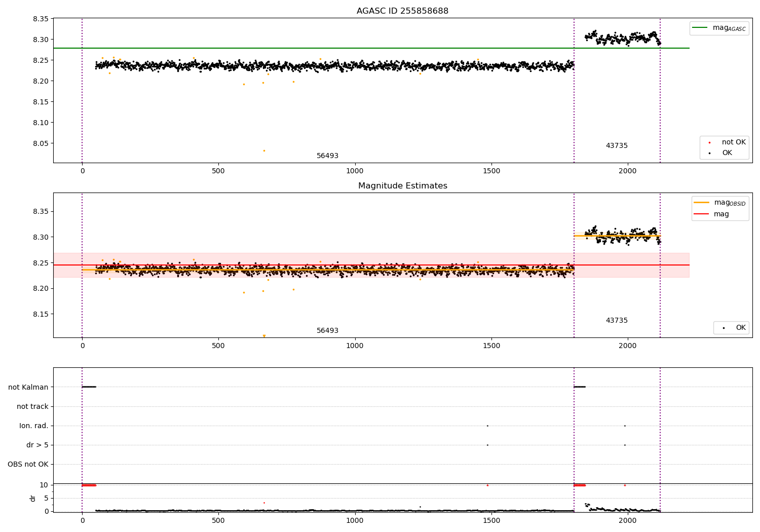Click the 8.35 y-tick in top plot

40,19
